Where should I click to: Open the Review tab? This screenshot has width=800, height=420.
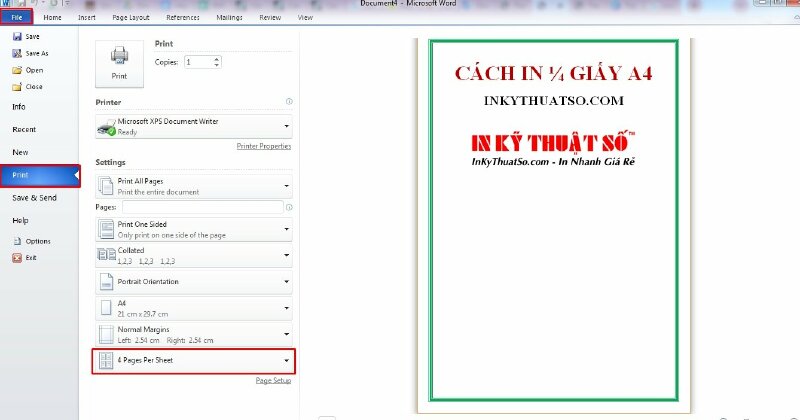pos(270,17)
